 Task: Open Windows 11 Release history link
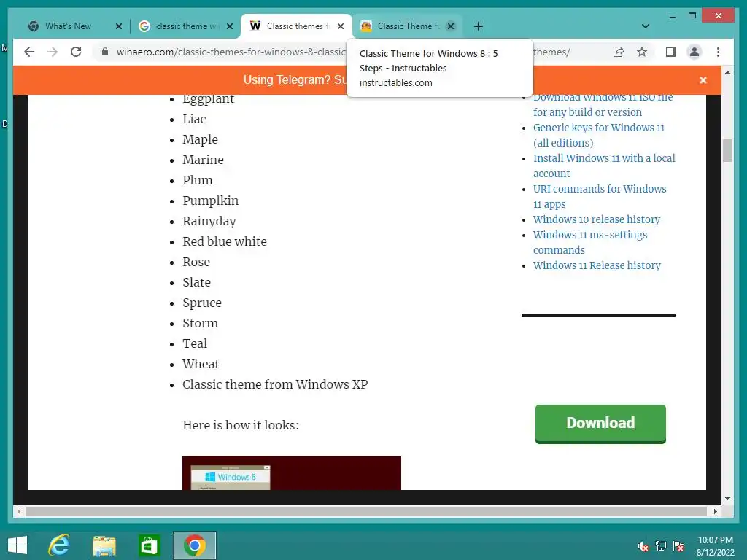click(x=597, y=265)
